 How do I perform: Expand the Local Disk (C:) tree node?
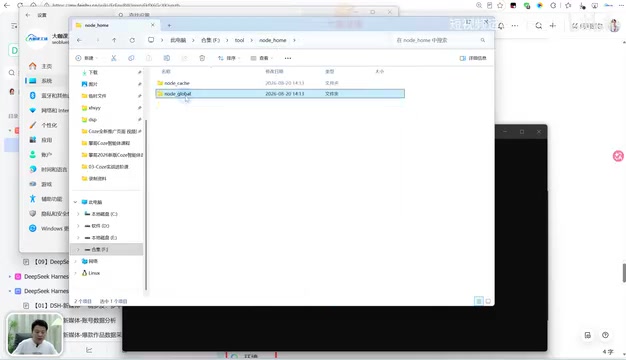pyautogui.click(x=78, y=214)
